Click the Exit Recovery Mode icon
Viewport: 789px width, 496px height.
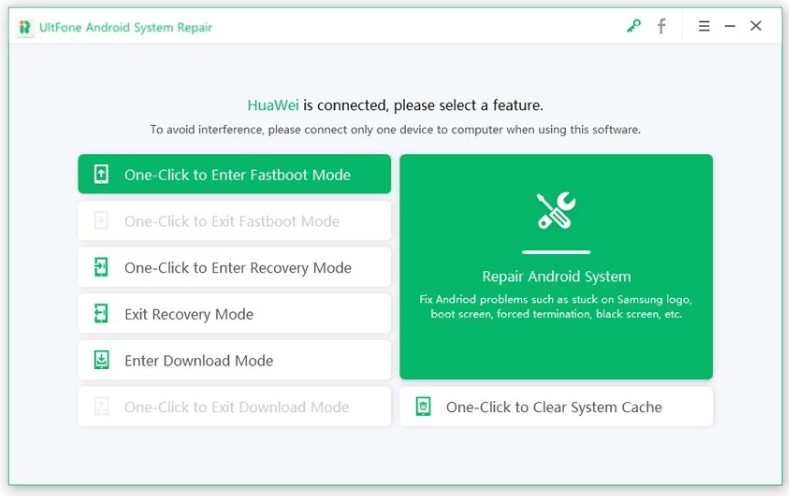pyautogui.click(x=101, y=313)
